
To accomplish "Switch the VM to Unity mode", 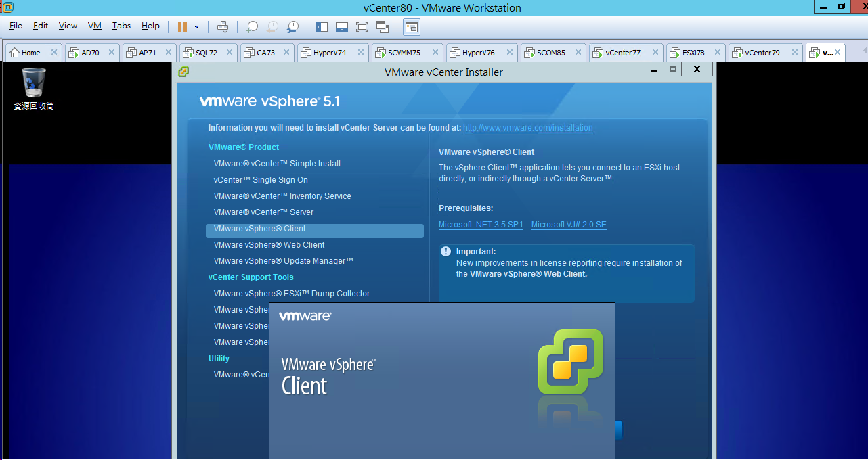I will (383, 26).
